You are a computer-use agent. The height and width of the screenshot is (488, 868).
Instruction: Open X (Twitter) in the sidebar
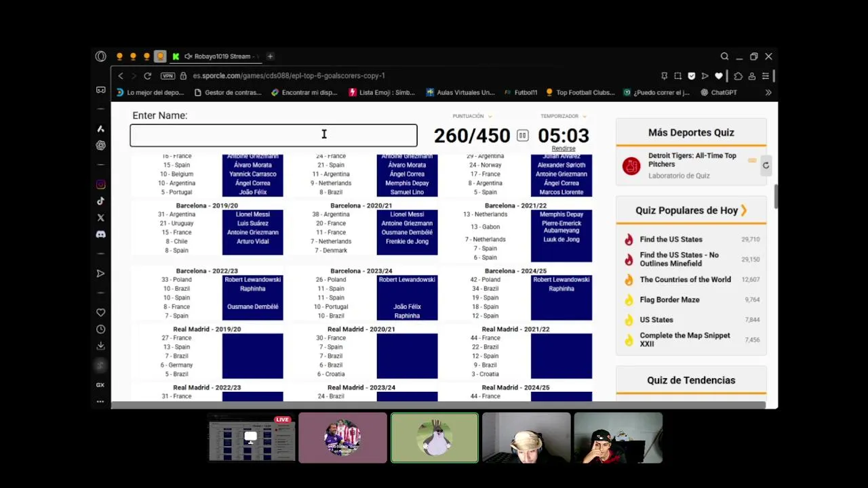coord(100,218)
